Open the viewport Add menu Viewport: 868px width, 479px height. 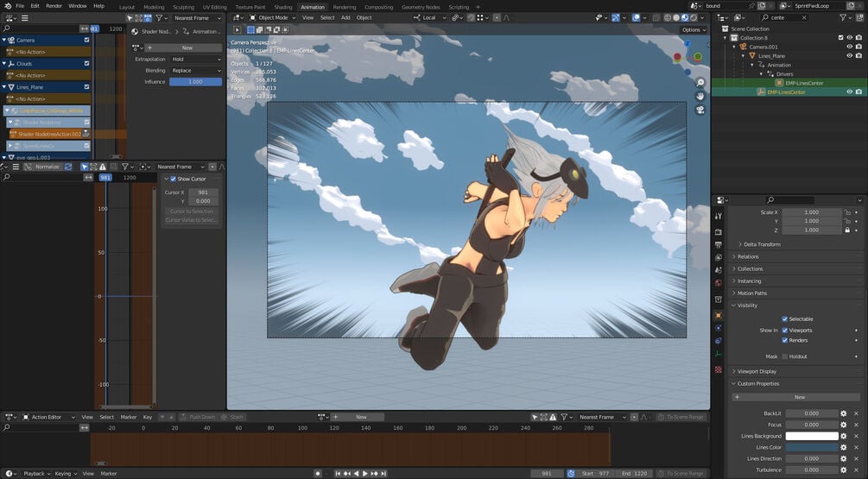345,18
